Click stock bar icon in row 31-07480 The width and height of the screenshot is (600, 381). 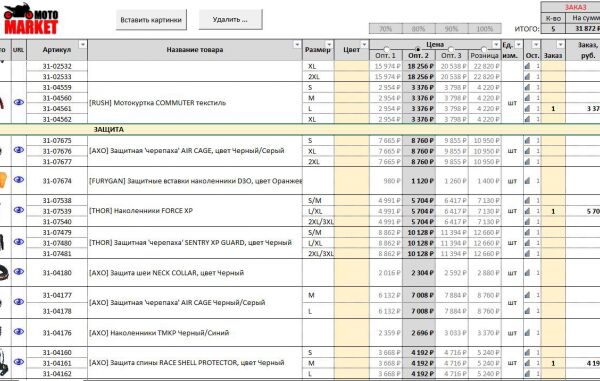click(527, 243)
